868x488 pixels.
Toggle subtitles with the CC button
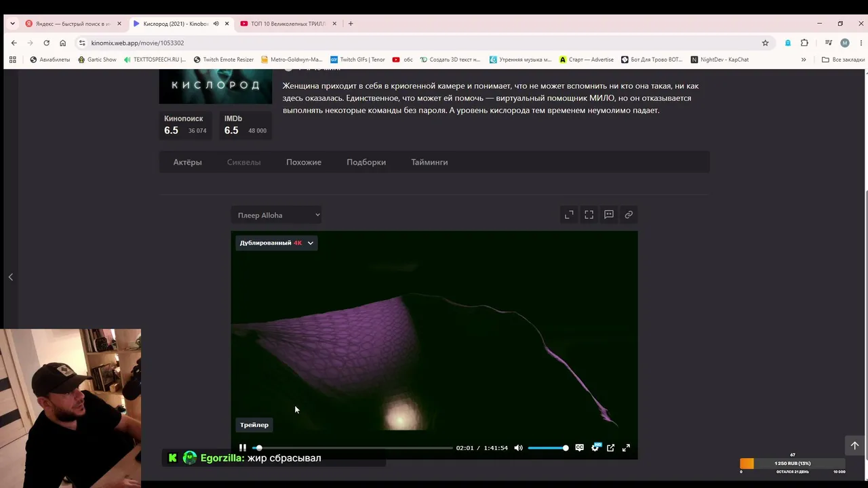[x=579, y=447]
